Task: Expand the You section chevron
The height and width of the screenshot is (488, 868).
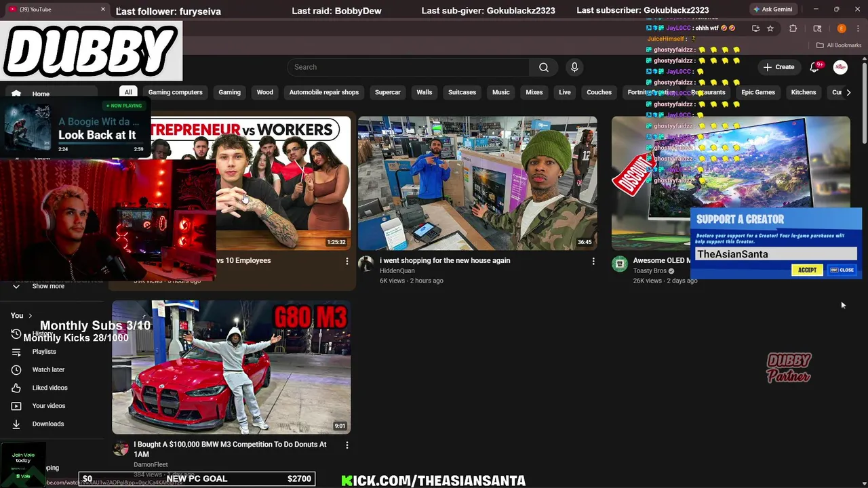Action: click(30, 316)
